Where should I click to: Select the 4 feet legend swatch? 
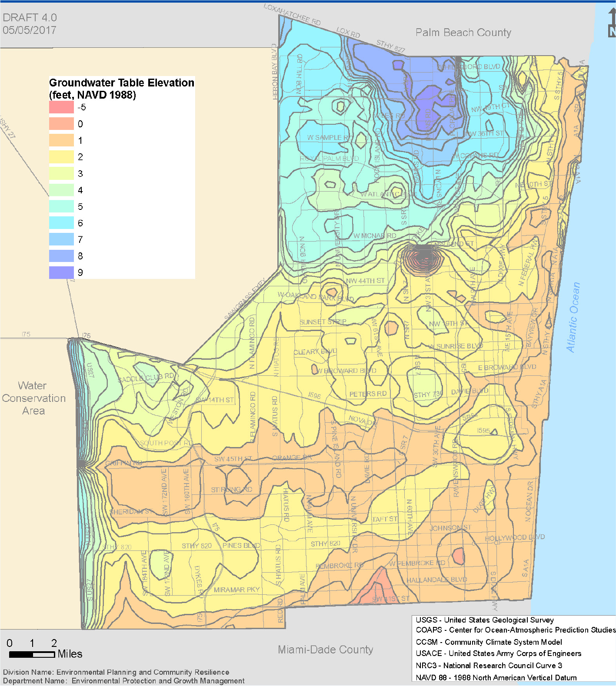pos(61,190)
